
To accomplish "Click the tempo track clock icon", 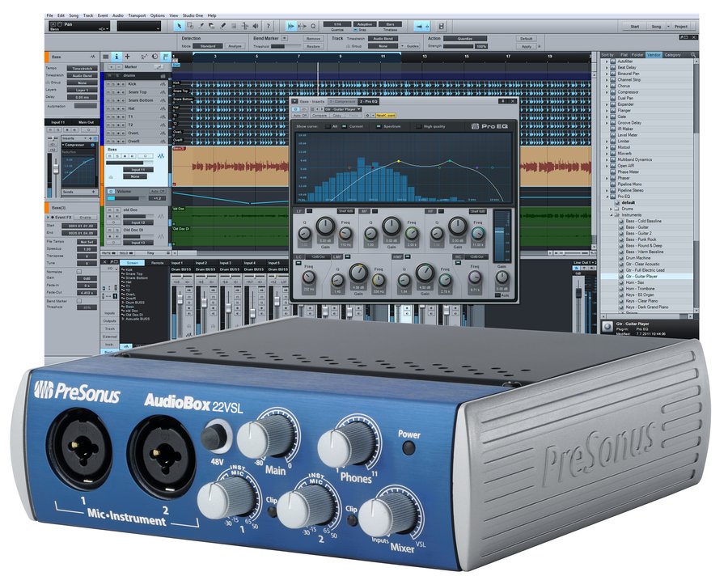I will pos(155,57).
